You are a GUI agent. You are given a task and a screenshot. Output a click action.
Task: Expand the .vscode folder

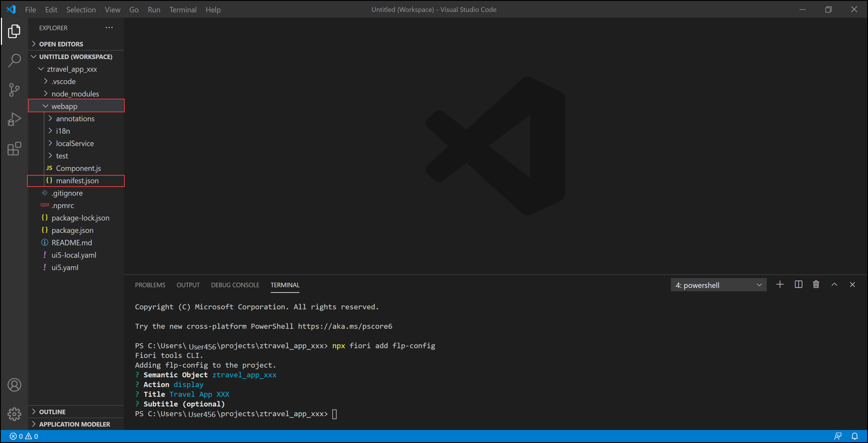pyautogui.click(x=76, y=81)
